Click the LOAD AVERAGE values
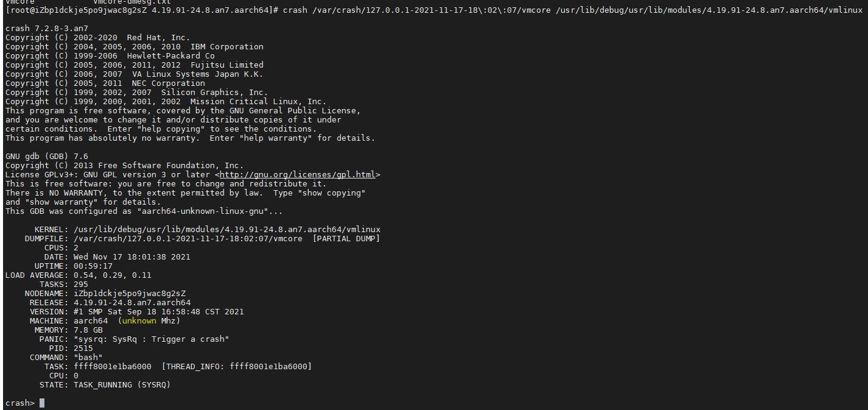The width and height of the screenshot is (868, 410). pos(112,275)
